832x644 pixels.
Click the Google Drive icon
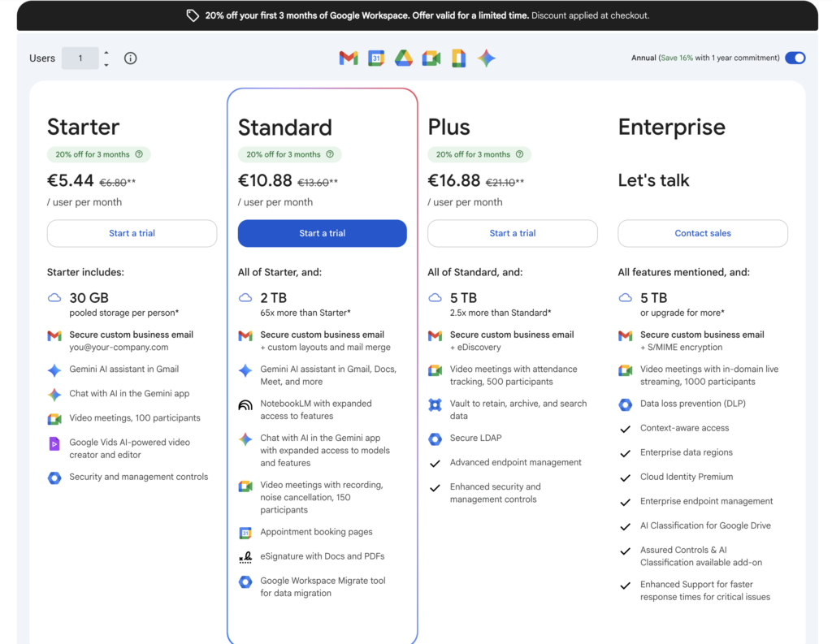[x=404, y=58]
